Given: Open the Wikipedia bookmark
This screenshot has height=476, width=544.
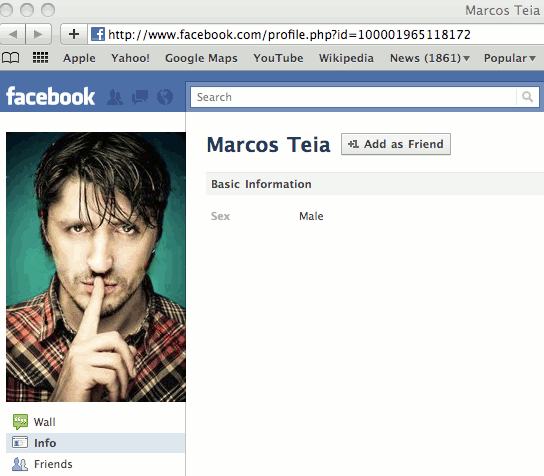Looking at the screenshot, I should [346, 58].
